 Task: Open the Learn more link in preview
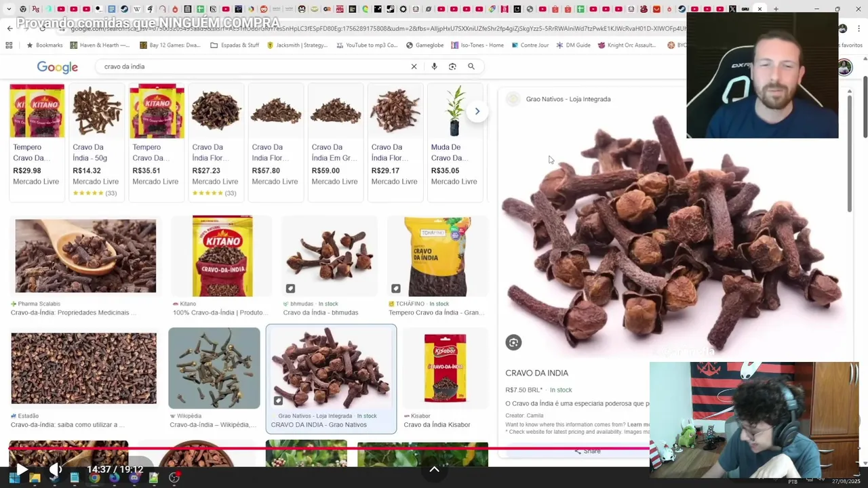point(638,424)
